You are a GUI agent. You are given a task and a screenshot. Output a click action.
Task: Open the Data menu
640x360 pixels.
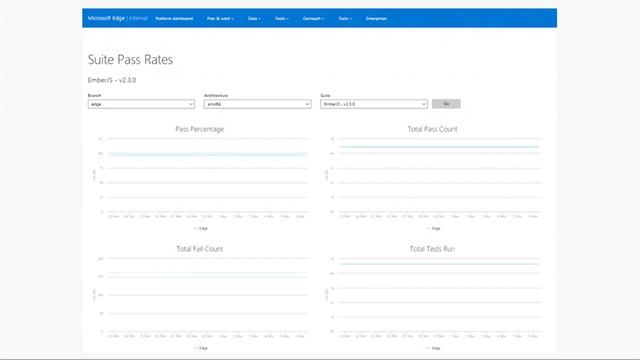click(254, 19)
